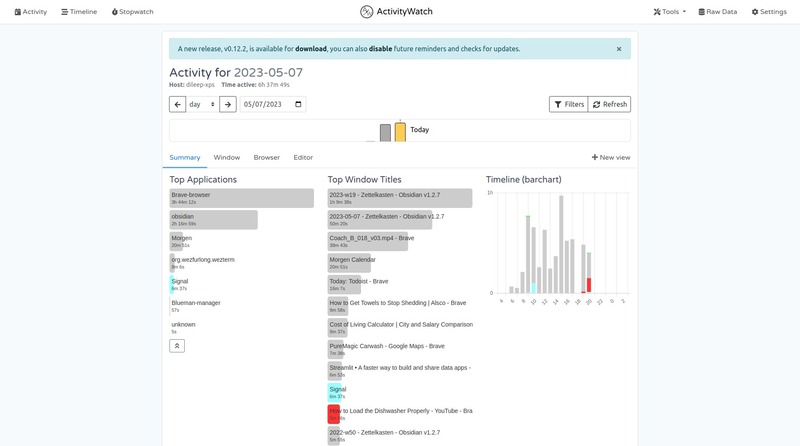
Task: Open Raw Data page
Action: coord(718,12)
